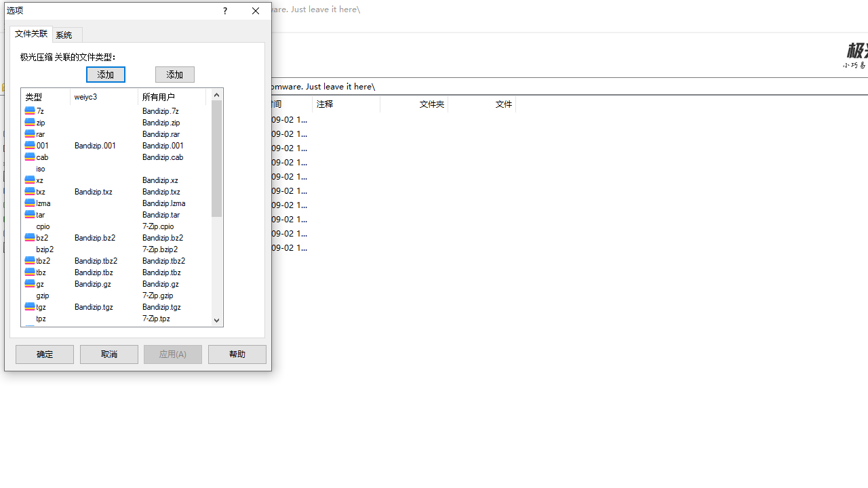Select the cab file type icon
The width and height of the screenshot is (868, 488).
[x=30, y=157]
